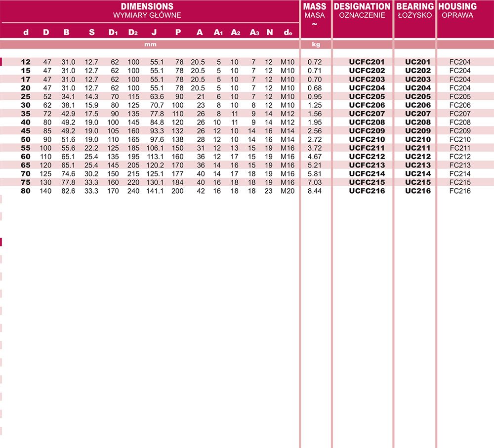The width and height of the screenshot is (494, 448).
Task: Select the mass value 8.44
Action: click(314, 191)
